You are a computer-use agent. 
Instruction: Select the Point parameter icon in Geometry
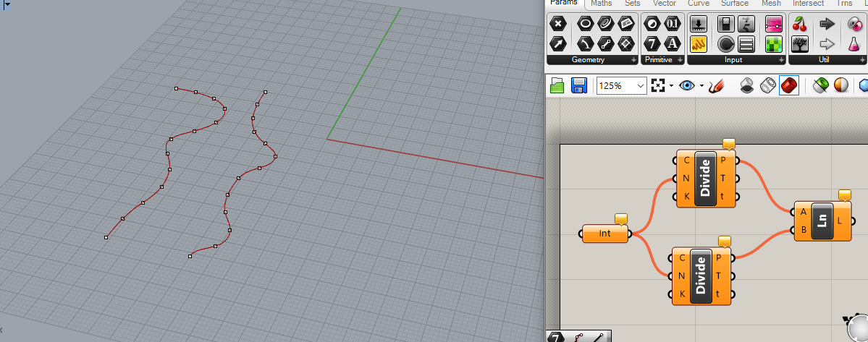[558, 24]
